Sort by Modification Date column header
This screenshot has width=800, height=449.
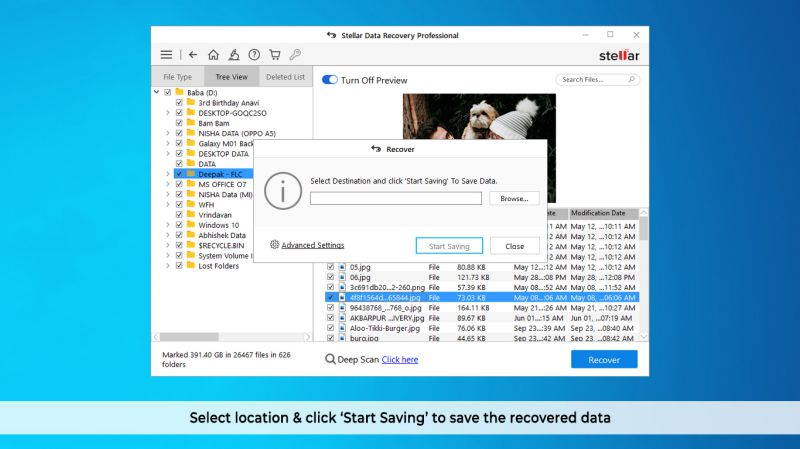pyautogui.click(x=604, y=213)
